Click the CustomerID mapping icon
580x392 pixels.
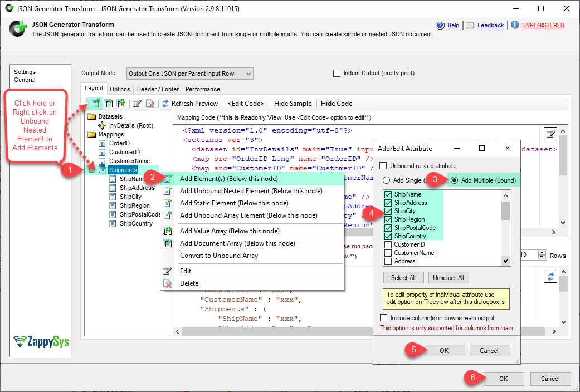click(x=102, y=152)
